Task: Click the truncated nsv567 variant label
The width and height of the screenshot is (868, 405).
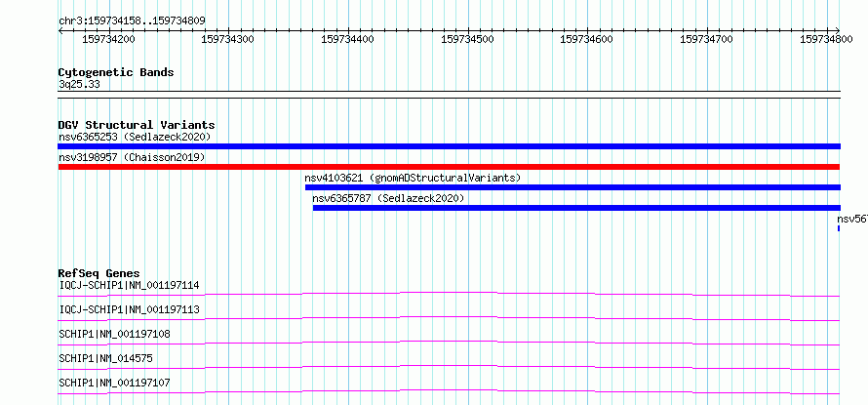Action: coord(852,219)
